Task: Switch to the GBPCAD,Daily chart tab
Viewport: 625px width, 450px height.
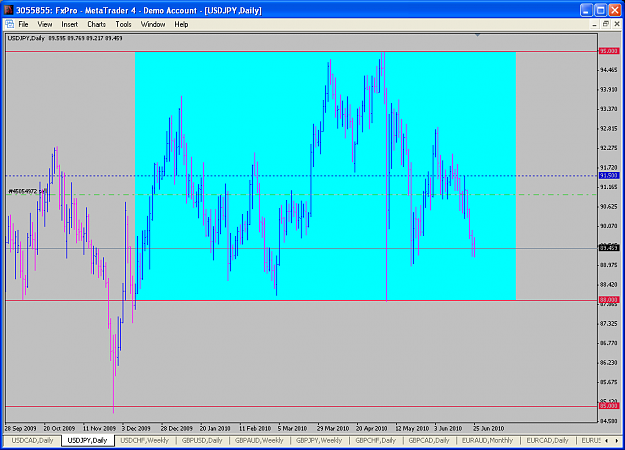Action: [429, 440]
